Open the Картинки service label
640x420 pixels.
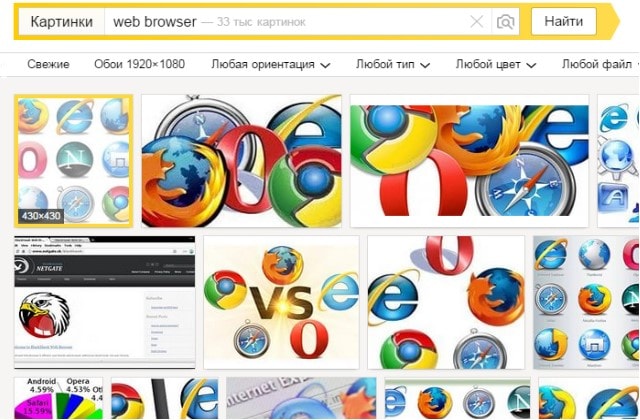(x=62, y=22)
